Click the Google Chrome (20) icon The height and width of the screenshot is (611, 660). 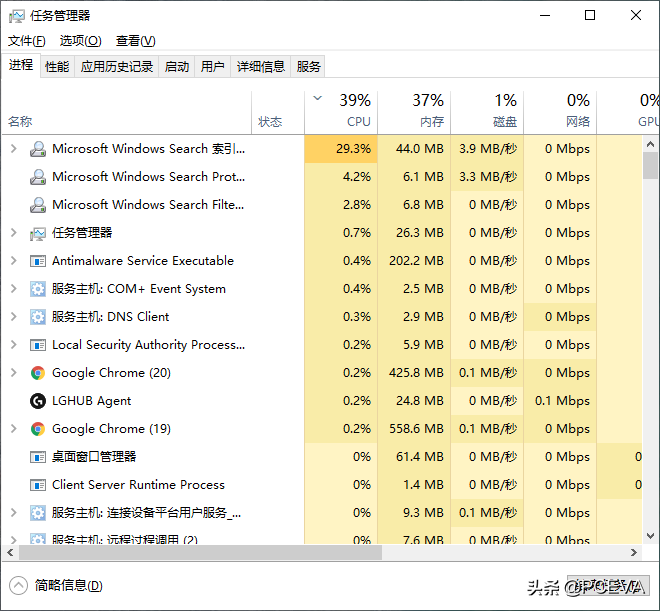click(38, 373)
